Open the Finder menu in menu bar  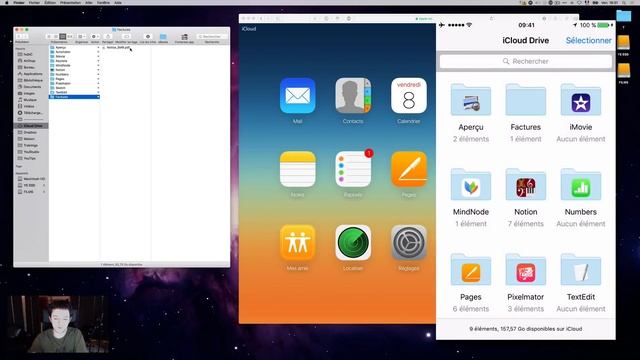tap(19, 2)
